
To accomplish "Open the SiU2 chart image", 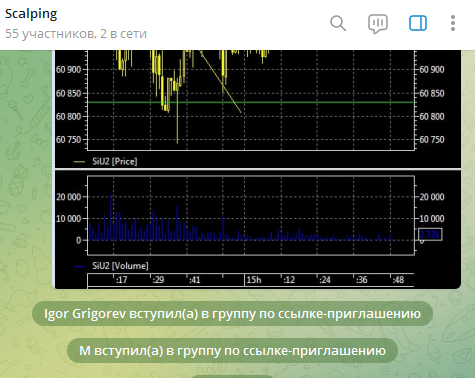I will coord(258,169).
